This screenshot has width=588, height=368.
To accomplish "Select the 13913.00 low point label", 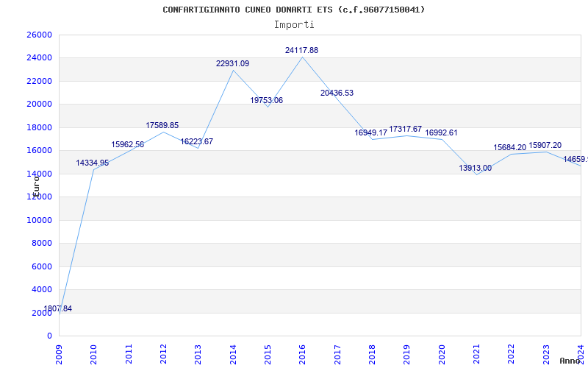I will click(x=475, y=168).
